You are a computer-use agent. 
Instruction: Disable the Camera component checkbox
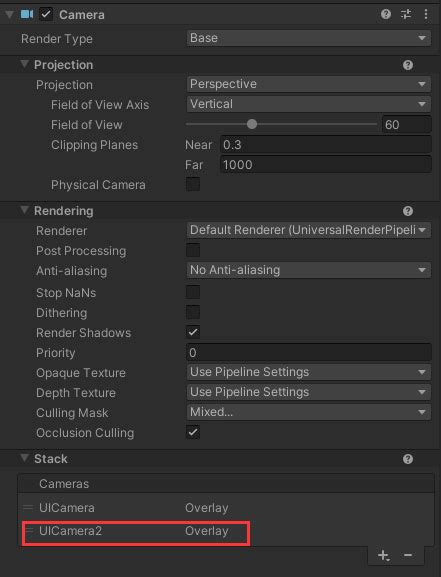point(46,14)
